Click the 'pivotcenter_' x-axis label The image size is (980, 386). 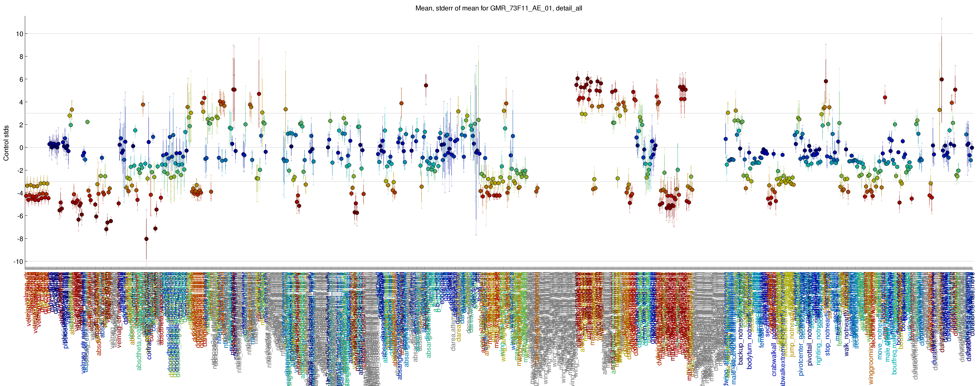click(801, 357)
